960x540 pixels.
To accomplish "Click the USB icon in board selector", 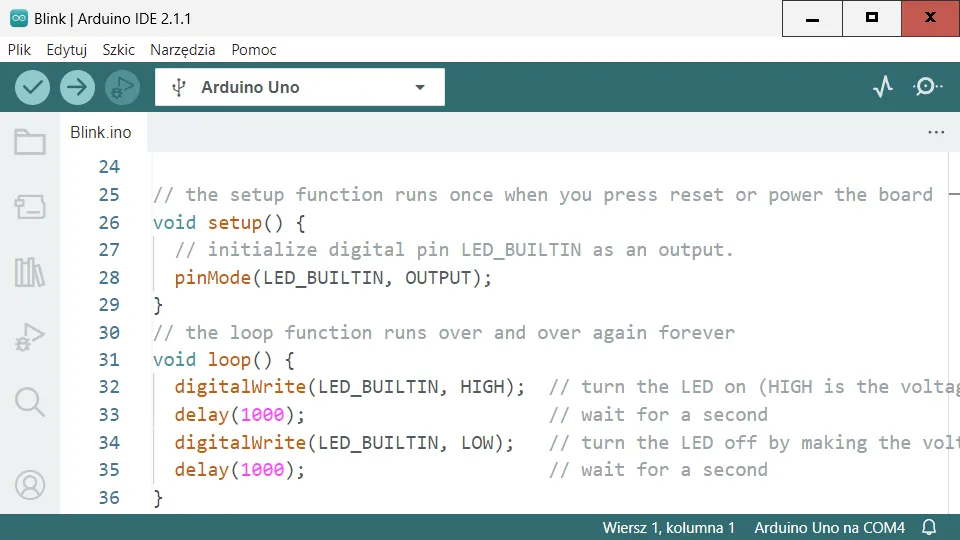I will coord(179,87).
